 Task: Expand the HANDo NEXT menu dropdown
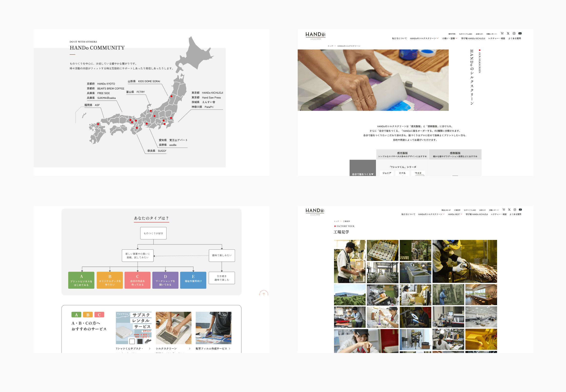click(x=455, y=215)
